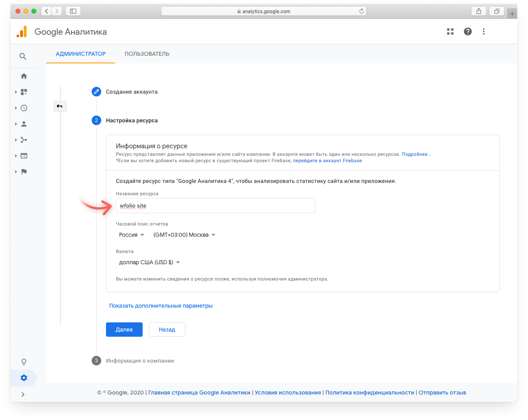Open the Подробнее link
This screenshot has height=420, width=528.
(x=416, y=154)
